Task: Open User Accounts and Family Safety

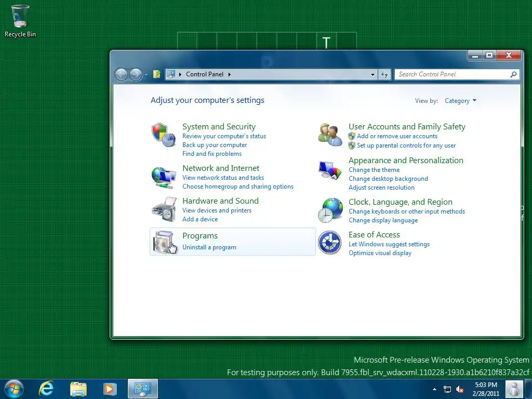Action: click(x=407, y=127)
